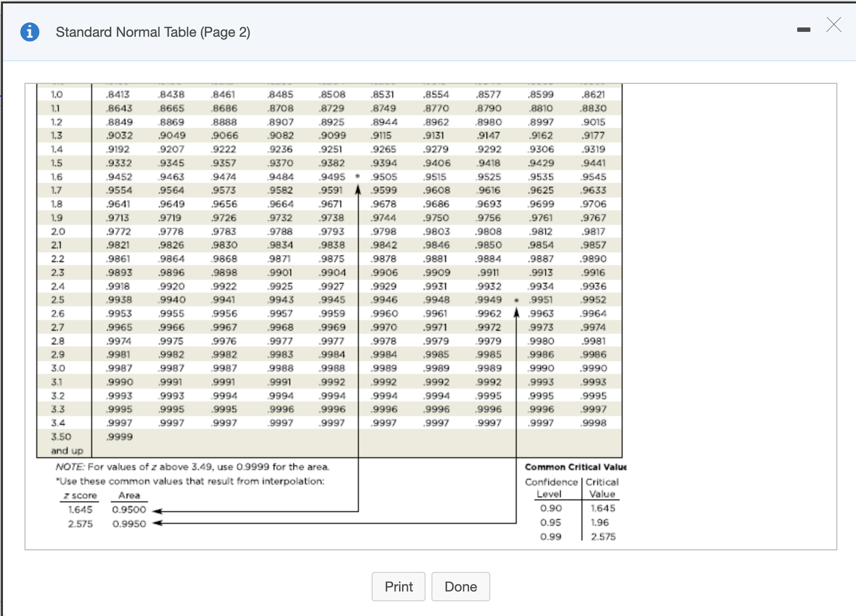
Task: Click the minimize dash icon
Action: click(x=804, y=29)
